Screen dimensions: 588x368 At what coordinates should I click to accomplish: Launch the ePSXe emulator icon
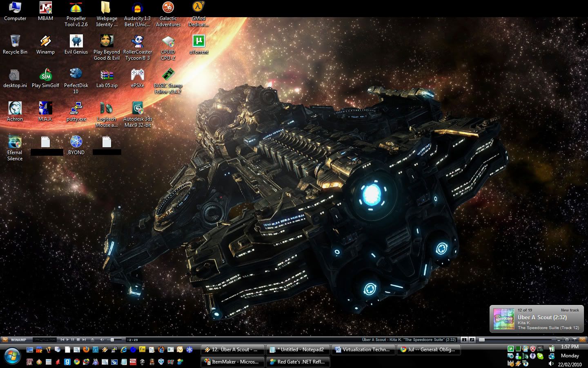coord(138,78)
